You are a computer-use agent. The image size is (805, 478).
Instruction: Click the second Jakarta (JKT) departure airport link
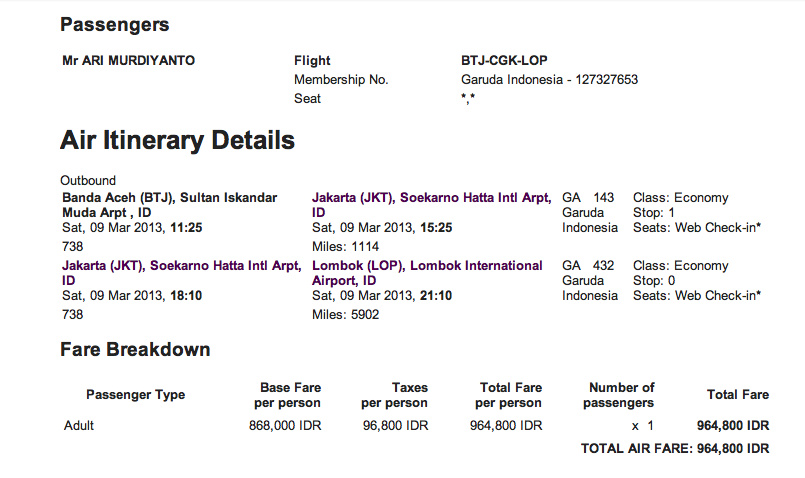(x=181, y=266)
